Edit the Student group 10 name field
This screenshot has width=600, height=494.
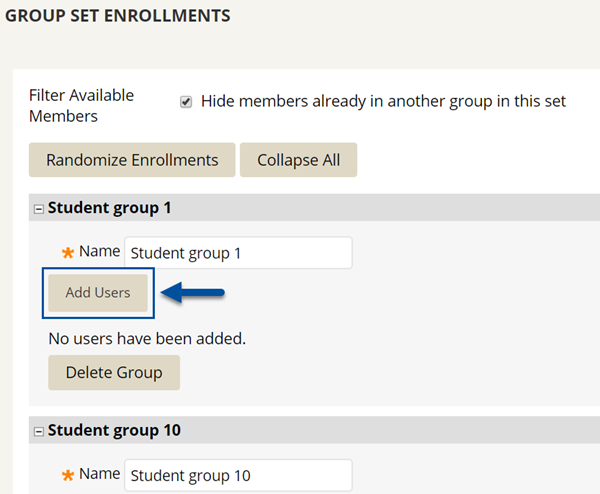point(238,475)
